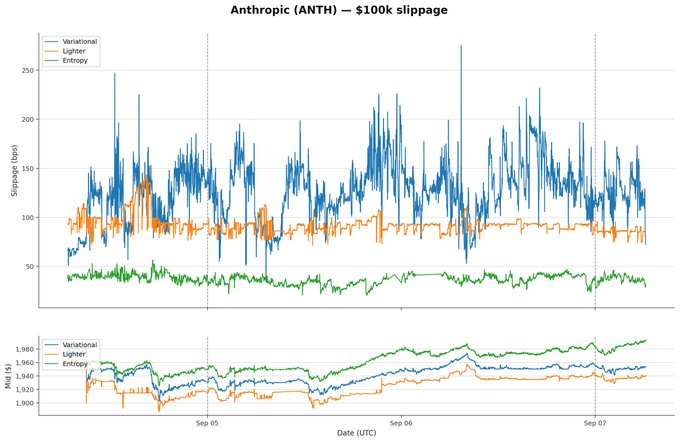This screenshot has height=442, width=680.
Task: Click the '150' slippage axis tick label
Action: [x=28, y=168]
